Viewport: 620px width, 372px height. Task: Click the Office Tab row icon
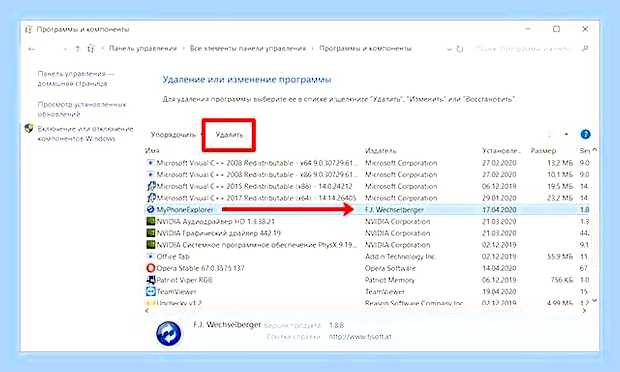(x=150, y=257)
